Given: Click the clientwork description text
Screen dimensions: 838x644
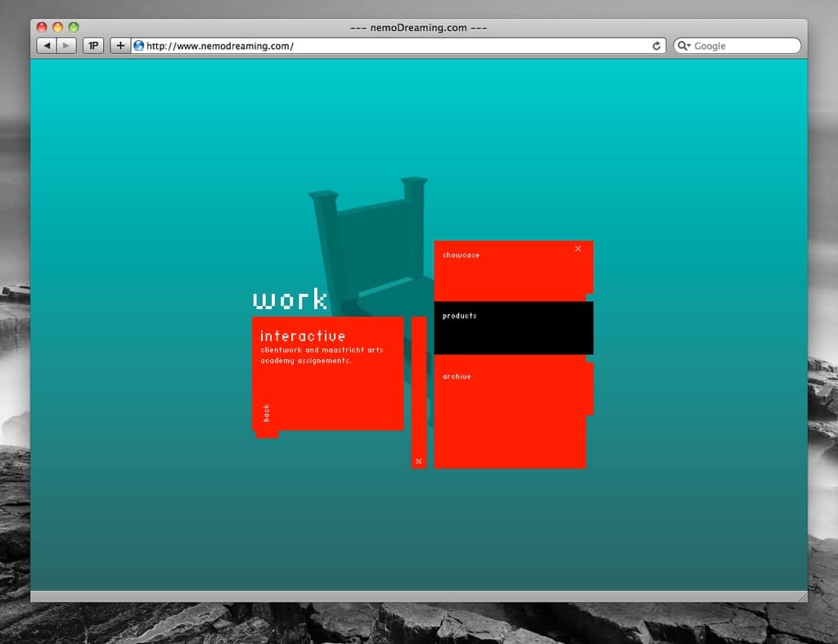Looking at the screenshot, I should 322,355.
